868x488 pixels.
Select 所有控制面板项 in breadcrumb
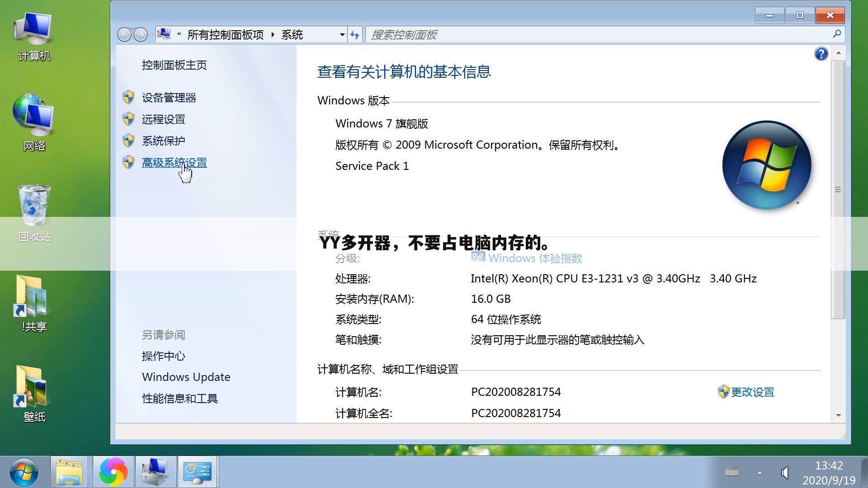pyautogui.click(x=225, y=35)
